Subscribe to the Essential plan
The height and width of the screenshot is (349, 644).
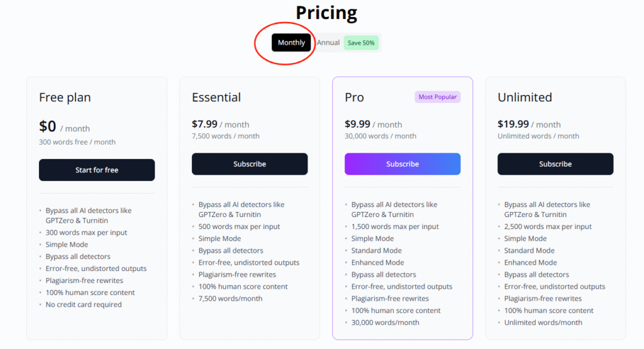coord(250,164)
